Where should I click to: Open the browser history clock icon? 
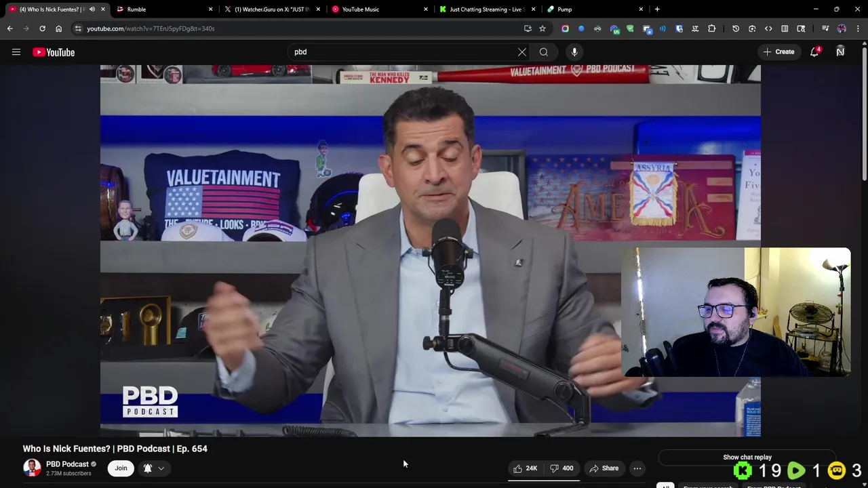pyautogui.click(x=736, y=28)
